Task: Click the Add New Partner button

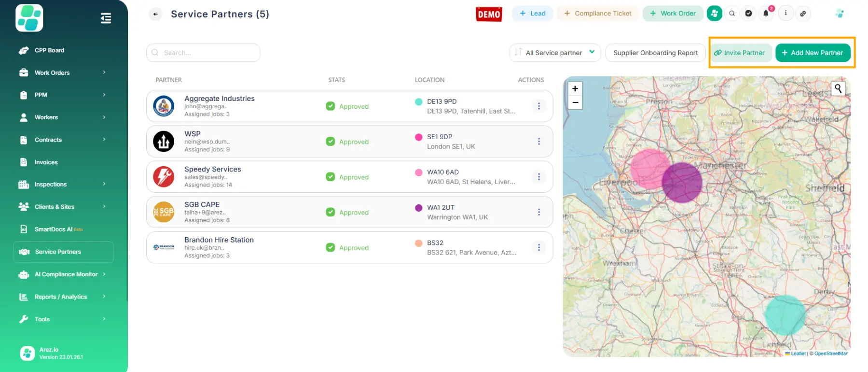Action: (813, 53)
